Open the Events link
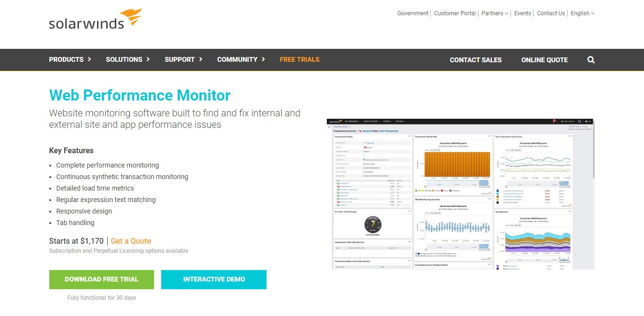This screenshot has height=316, width=644. point(522,13)
